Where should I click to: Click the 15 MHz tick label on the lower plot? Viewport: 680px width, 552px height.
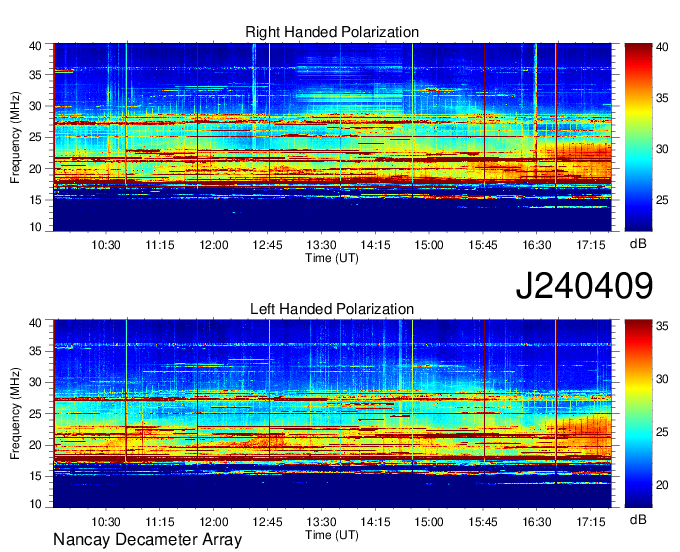(35, 476)
